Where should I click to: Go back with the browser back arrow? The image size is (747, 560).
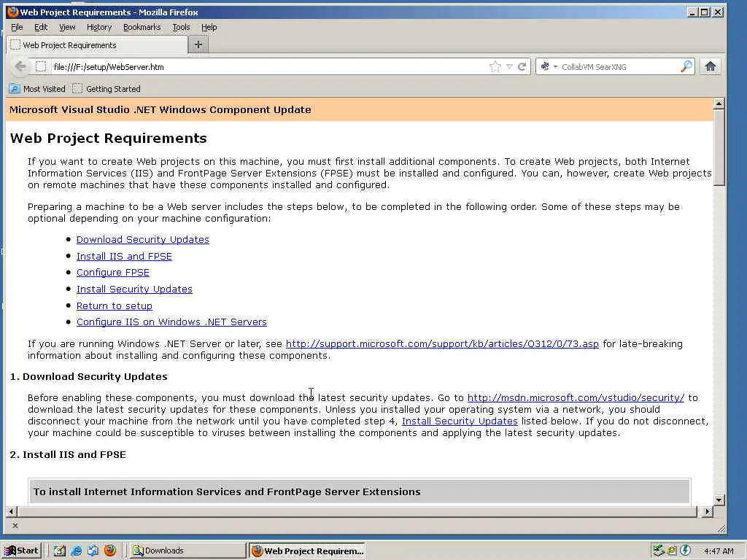20,66
